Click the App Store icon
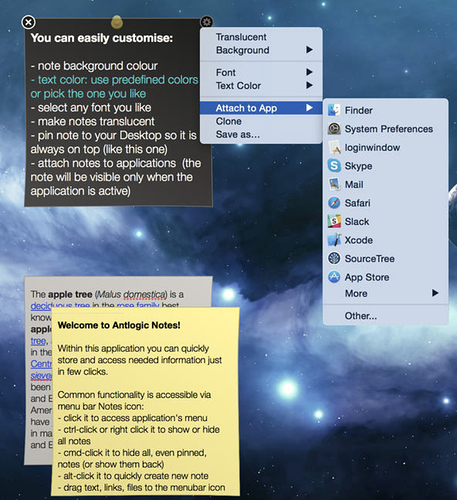Screen dimensions: 457x500 pos(334,277)
